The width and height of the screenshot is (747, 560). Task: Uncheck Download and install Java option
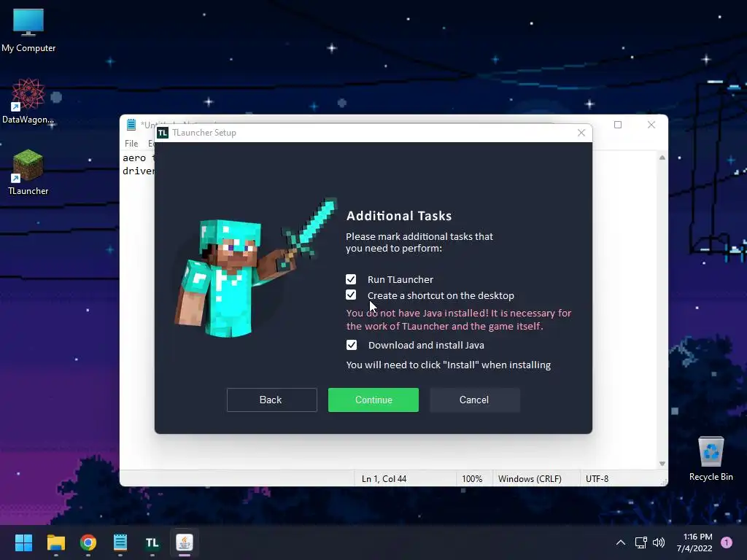351,345
